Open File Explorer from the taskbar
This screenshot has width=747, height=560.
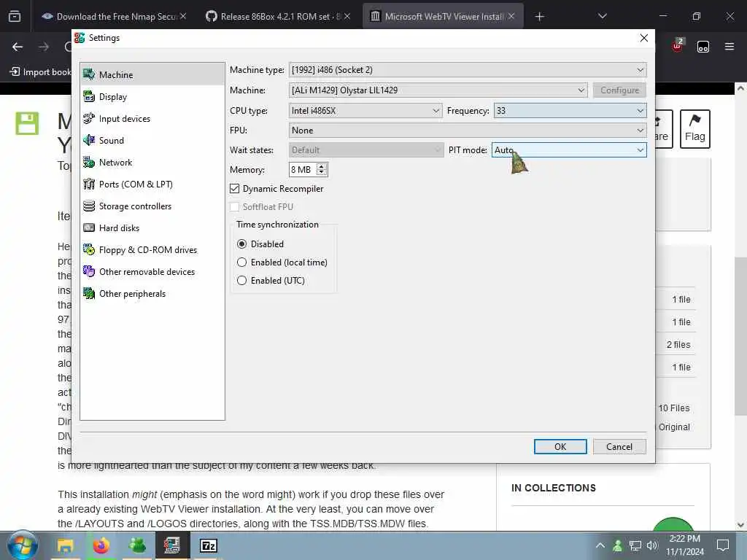65,545
